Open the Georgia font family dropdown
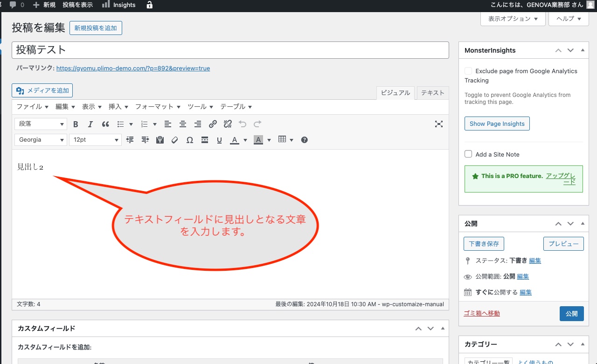Viewport: 597px width, 364px height. pos(41,140)
